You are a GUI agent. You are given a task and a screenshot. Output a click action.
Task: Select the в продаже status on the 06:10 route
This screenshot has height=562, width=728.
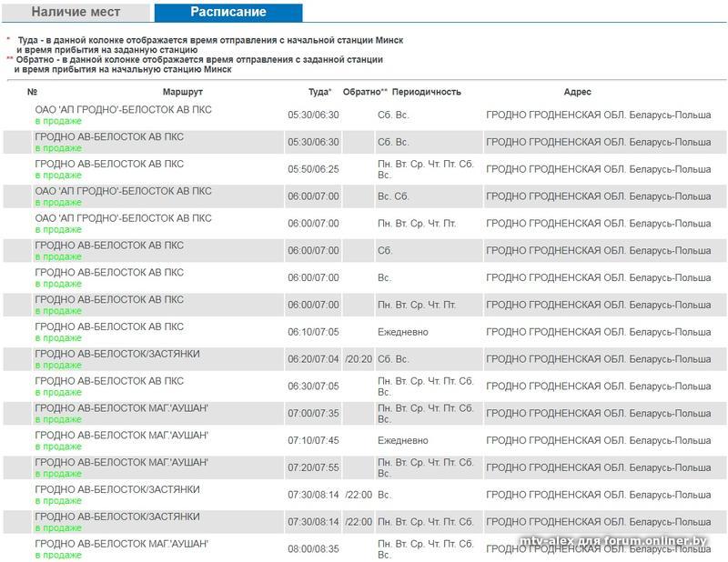(58, 338)
